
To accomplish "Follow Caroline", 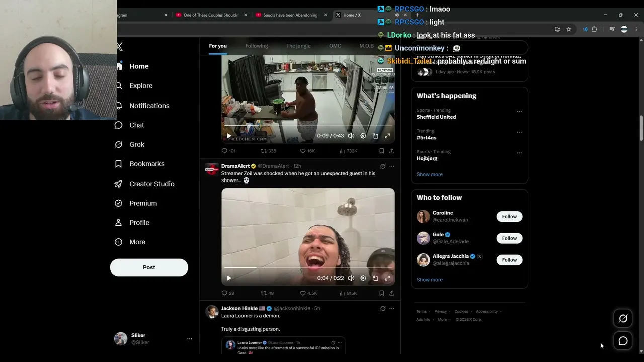I will 509,217.
